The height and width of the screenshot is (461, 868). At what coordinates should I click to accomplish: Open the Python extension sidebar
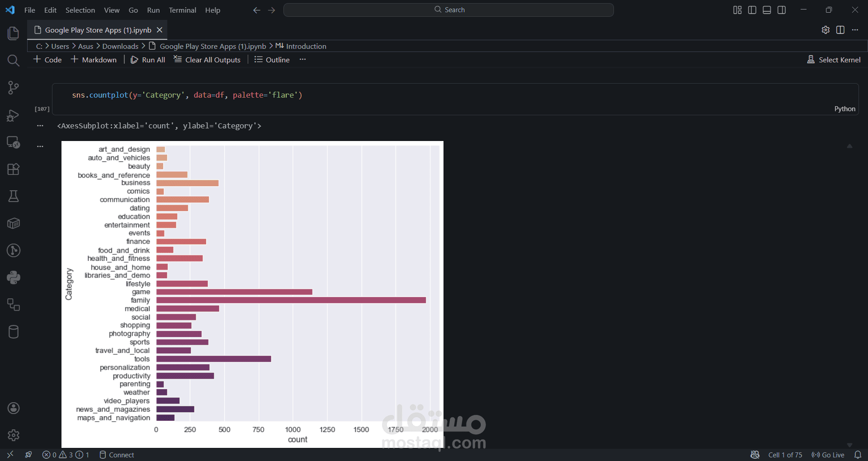click(13, 277)
